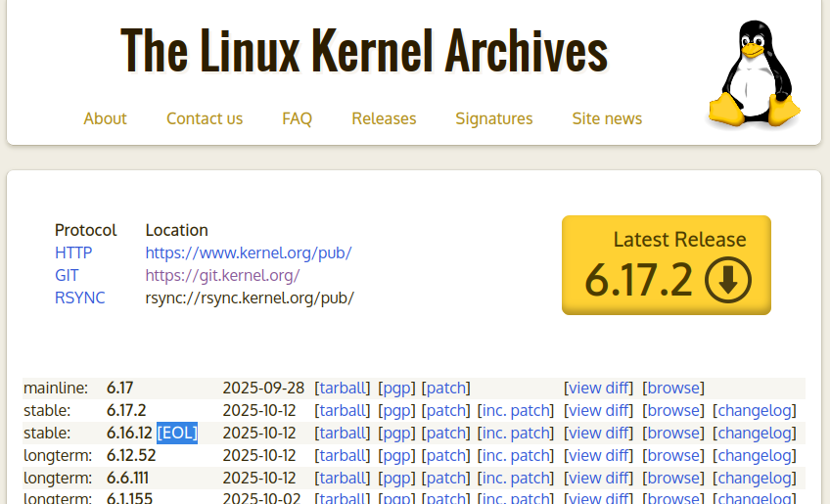The height and width of the screenshot is (504, 830).
Task: Click the download arrow icon in Latest Release
Action: pyautogui.click(x=727, y=280)
